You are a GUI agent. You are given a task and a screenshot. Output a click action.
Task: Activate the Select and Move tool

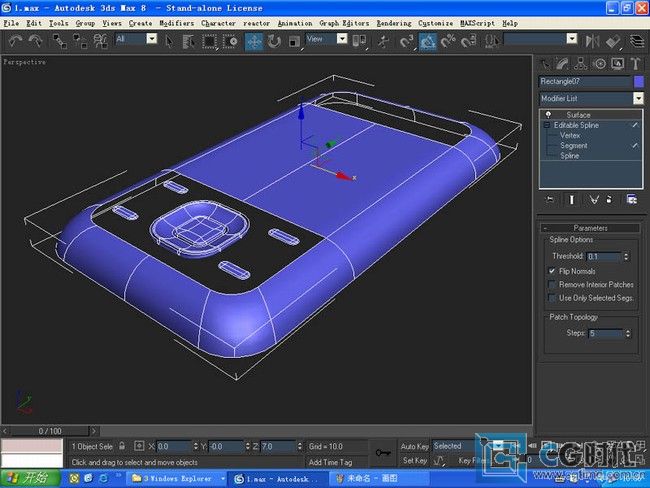point(254,41)
